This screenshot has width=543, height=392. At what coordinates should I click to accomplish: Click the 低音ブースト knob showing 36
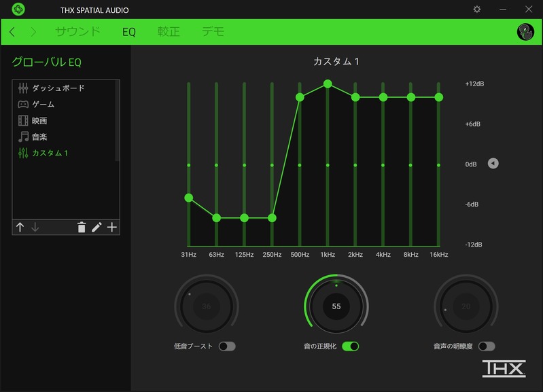[207, 306]
